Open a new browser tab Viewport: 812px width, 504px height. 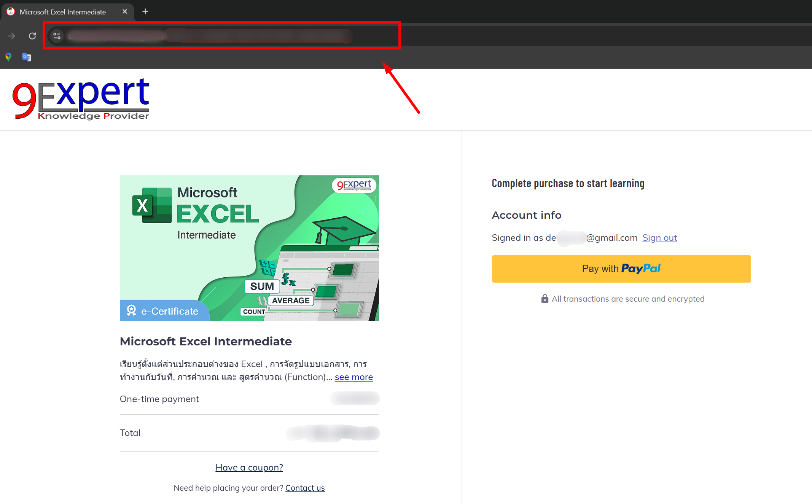(145, 12)
